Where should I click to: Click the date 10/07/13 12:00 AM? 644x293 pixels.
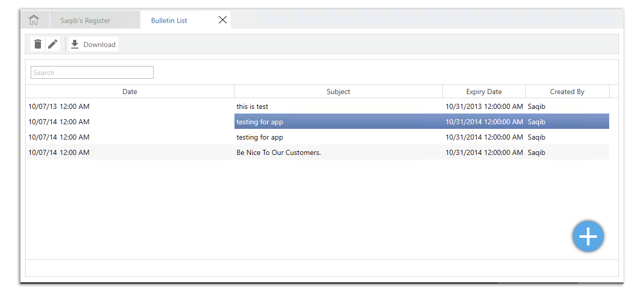point(59,106)
